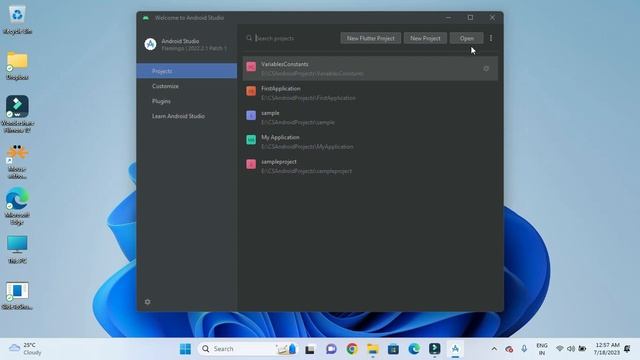The width and height of the screenshot is (640, 360).
Task: Open the settings gear in sidebar bottom
Action: (x=148, y=302)
